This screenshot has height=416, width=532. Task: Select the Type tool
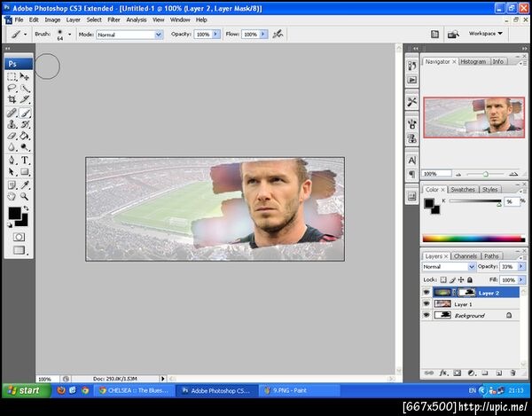pyautogui.click(x=25, y=161)
